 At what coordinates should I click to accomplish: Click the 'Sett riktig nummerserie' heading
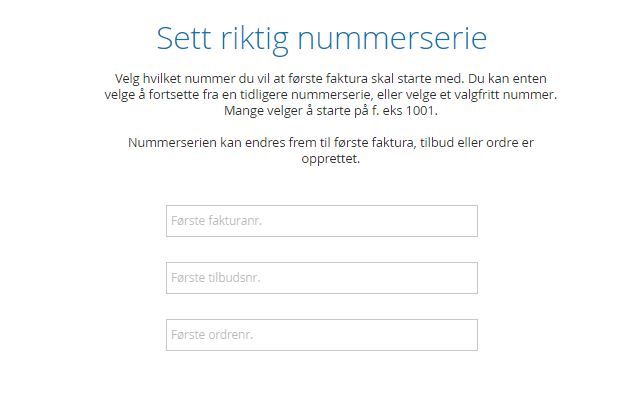(x=322, y=39)
